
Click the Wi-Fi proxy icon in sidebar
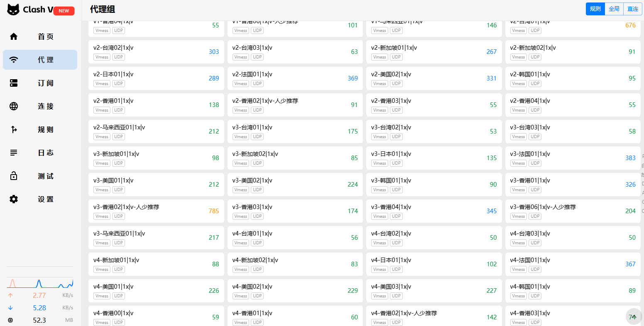[14, 60]
